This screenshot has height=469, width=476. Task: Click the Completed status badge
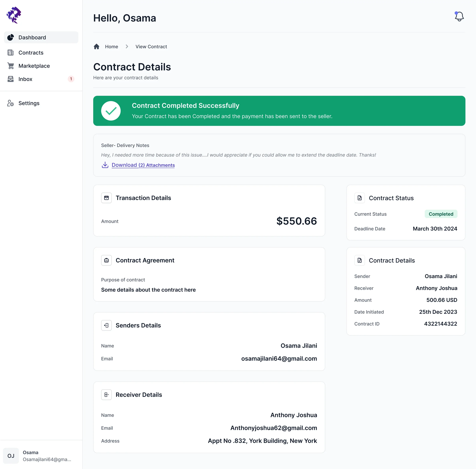tap(441, 214)
